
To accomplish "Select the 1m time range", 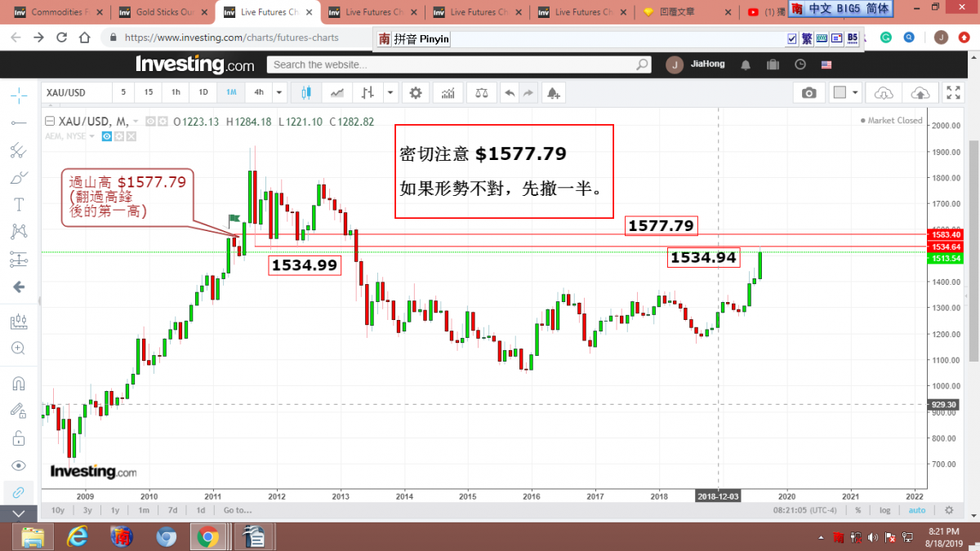I will point(144,510).
